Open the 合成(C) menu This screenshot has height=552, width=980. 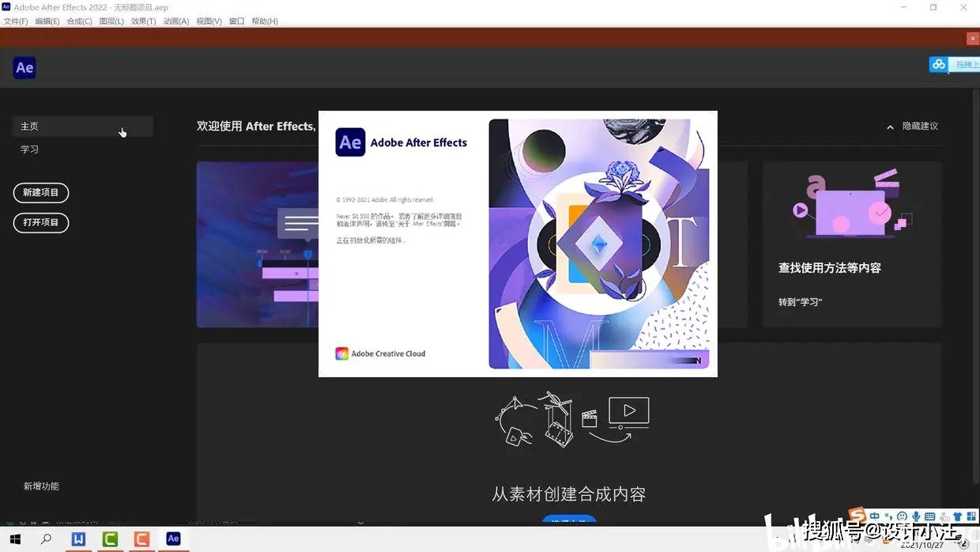80,21
